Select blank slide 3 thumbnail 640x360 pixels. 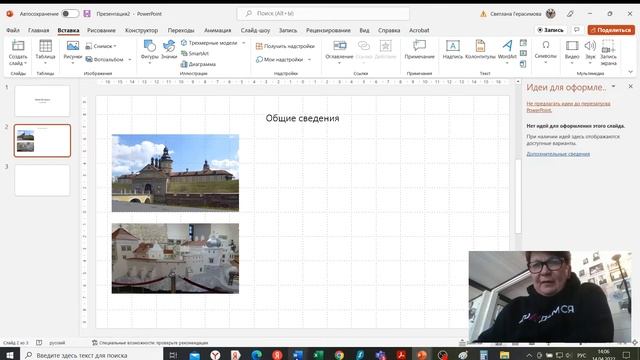pos(42,180)
